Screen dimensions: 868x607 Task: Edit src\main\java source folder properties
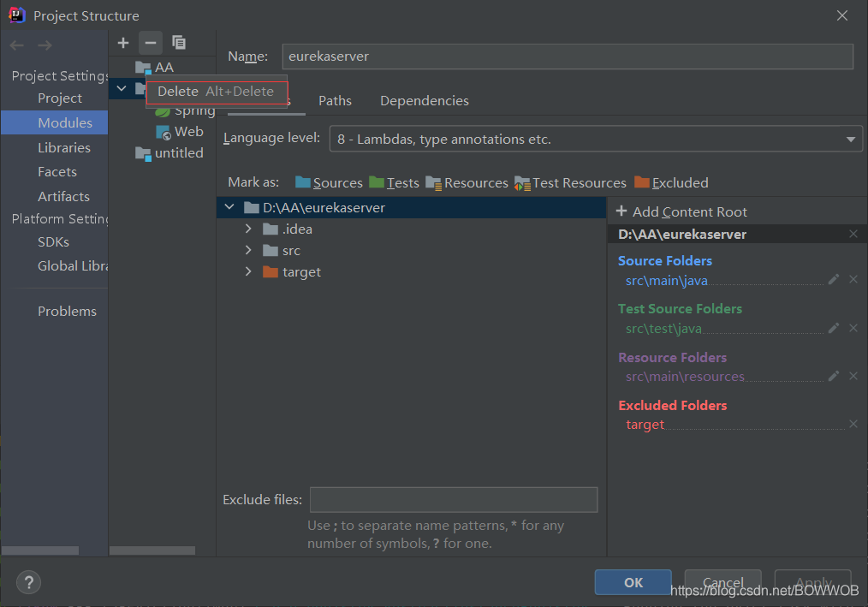click(x=834, y=280)
